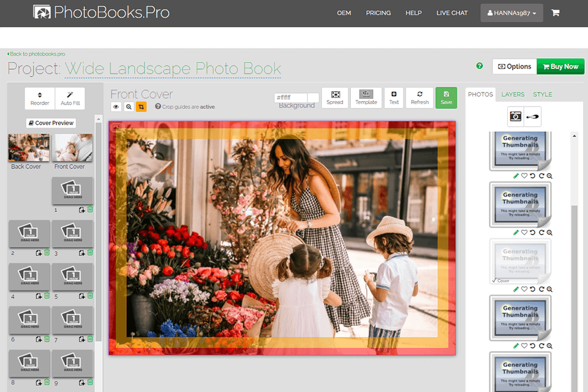Click the Options button
The height and width of the screenshot is (392, 588).
pos(514,66)
